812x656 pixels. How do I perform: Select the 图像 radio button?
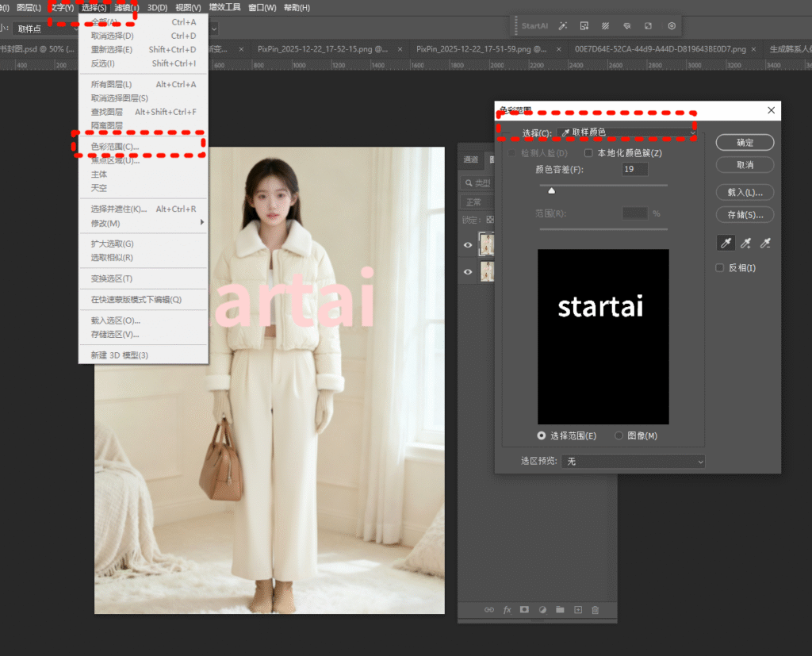(x=619, y=435)
